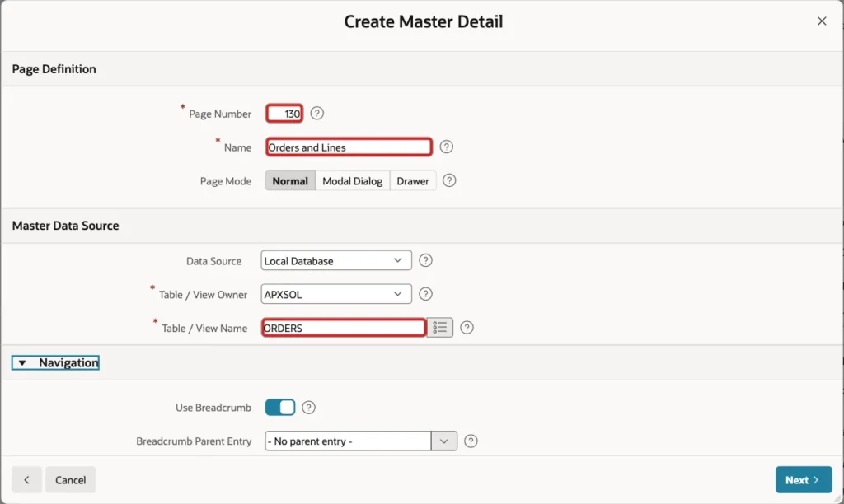
Task: Open help for Name field
Action: coord(446,147)
